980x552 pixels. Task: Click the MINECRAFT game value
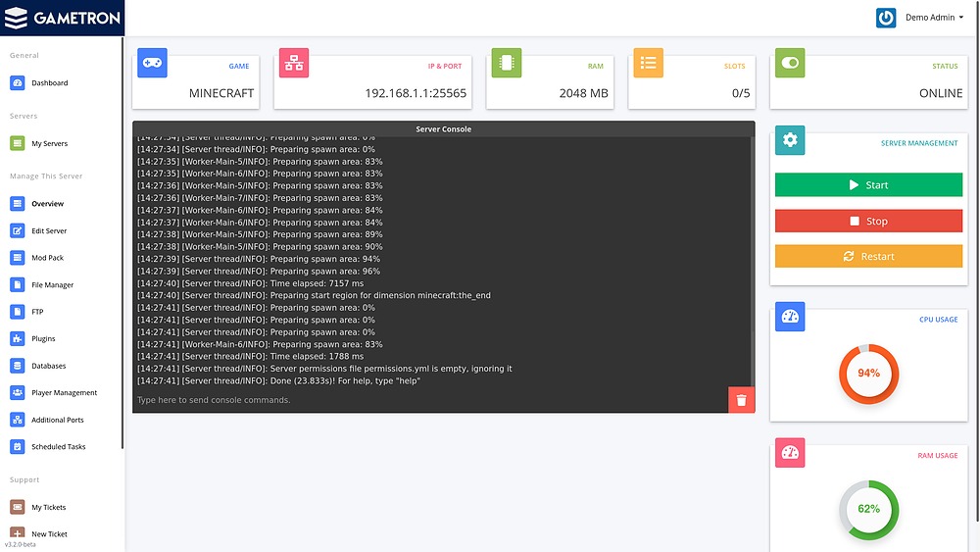pos(221,93)
